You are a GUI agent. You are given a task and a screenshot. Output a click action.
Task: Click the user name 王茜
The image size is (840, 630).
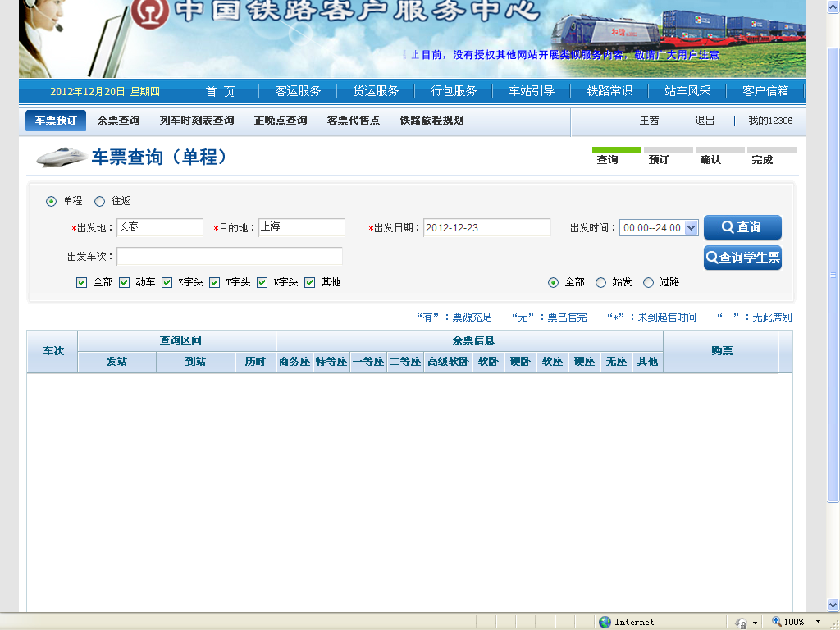649,121
